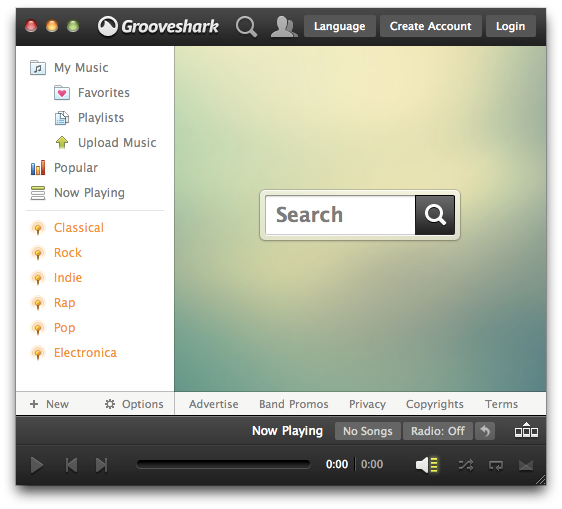
Task: Open Now Playing in the sidebar
Action: point(89,193)
